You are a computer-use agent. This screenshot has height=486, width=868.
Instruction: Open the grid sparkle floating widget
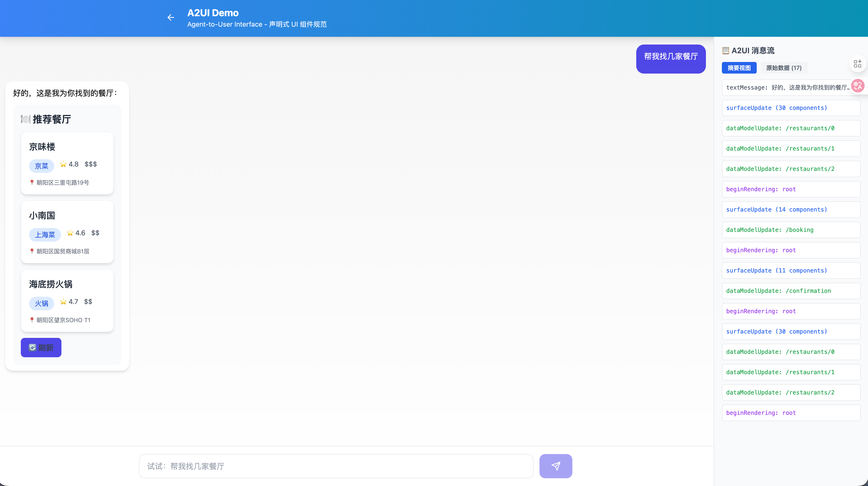(x=857, y=64)
